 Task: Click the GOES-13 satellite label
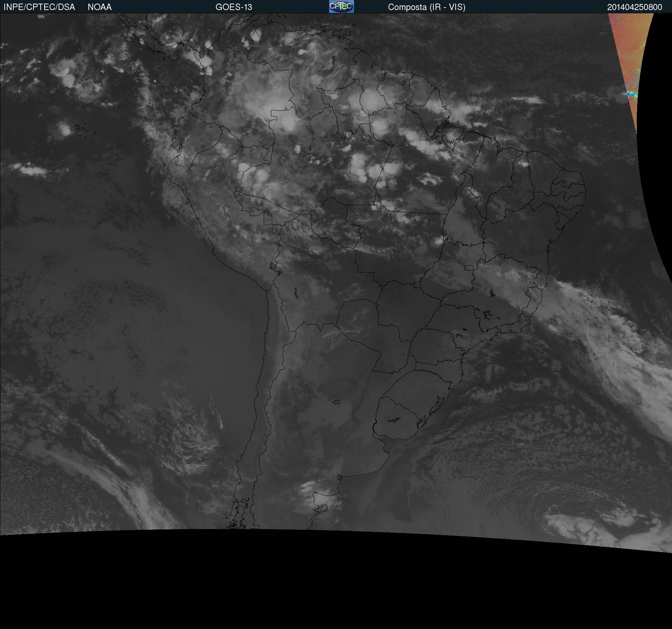[234, 7]
